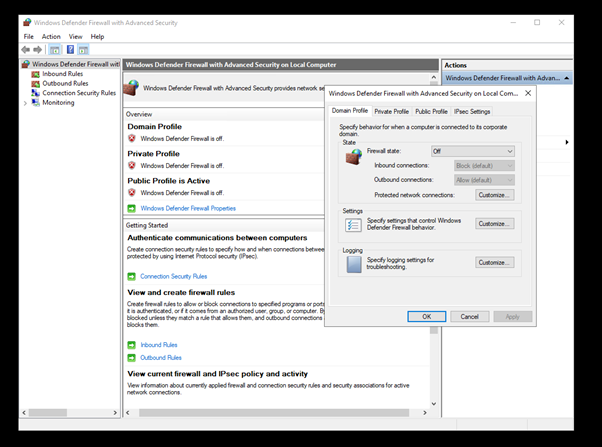
Task: Click the submenu arrow in the Actions pane
Action: pyautogui.click(x=567, y=142)
